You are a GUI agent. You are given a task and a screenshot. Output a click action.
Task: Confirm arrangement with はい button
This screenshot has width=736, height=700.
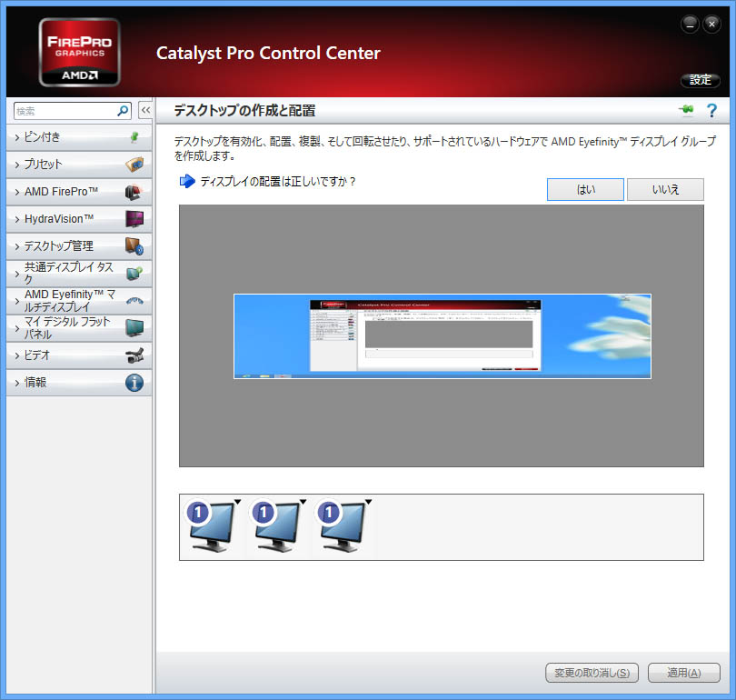pos(585,189)
